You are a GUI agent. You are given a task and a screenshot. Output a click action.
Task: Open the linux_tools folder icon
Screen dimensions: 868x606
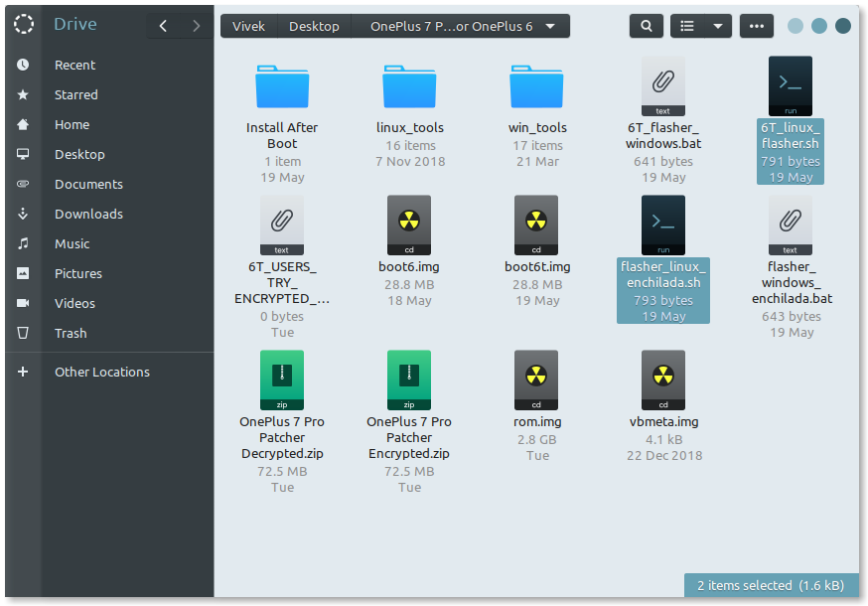pos(409,86)
